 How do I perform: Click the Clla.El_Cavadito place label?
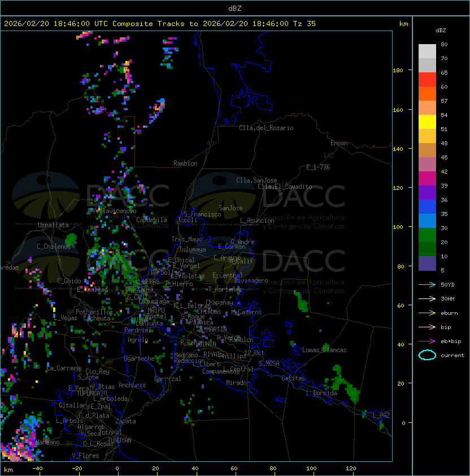click(285, 187)
